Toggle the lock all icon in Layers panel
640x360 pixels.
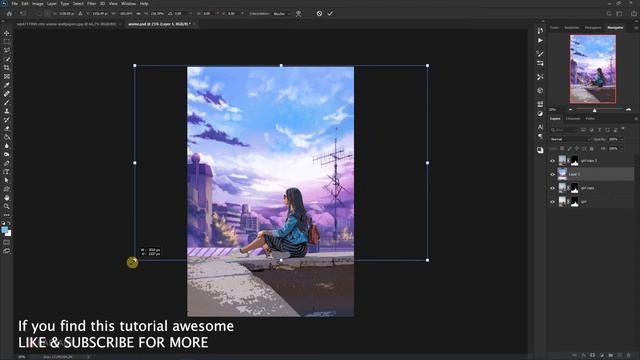click(x=591, y=149)
